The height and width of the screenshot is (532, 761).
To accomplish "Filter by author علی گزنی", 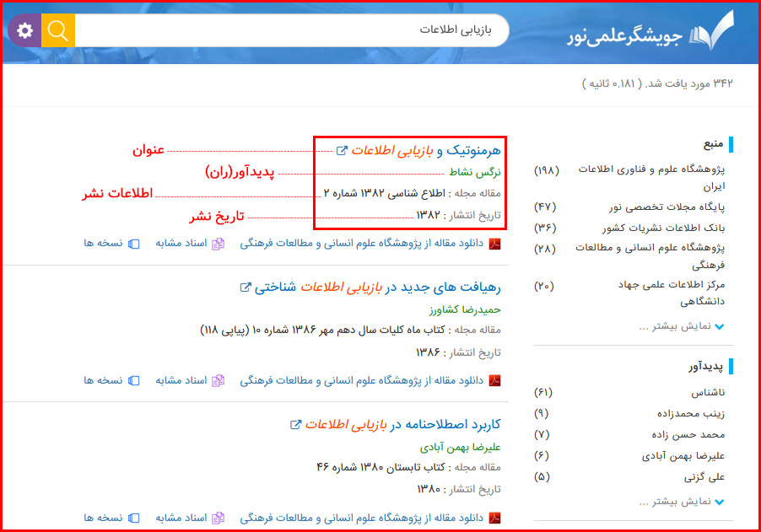I will click(x=706, y=476).
